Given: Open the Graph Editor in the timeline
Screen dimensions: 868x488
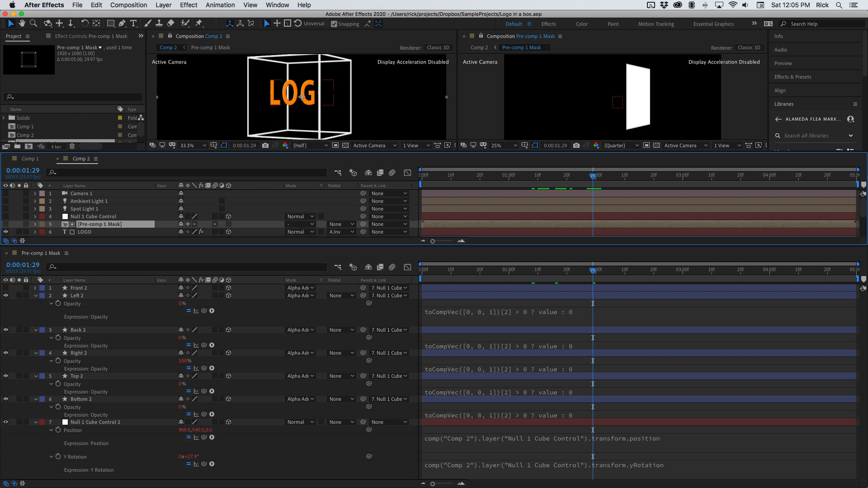Looking at the screenshot, I should tap(407, 173).
